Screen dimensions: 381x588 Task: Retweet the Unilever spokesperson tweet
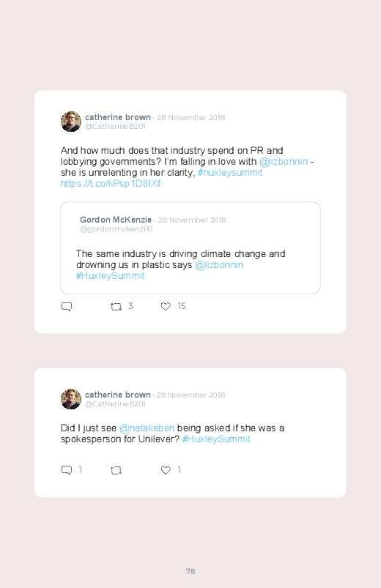click(116, 470)
